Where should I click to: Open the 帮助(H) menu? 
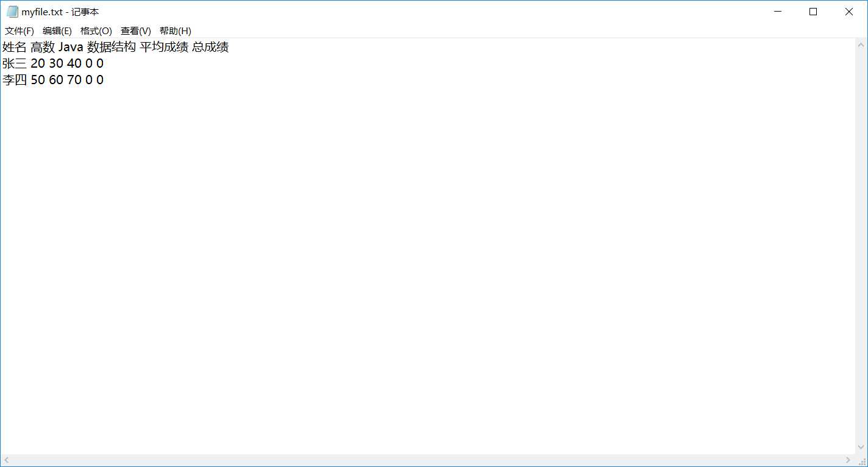point(176,31)
